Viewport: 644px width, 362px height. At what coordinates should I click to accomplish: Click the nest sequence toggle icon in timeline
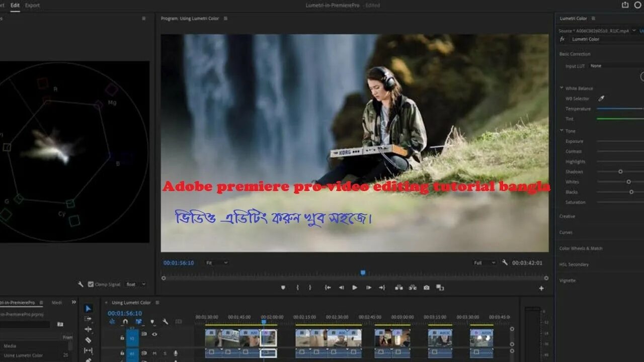point(112,322)
